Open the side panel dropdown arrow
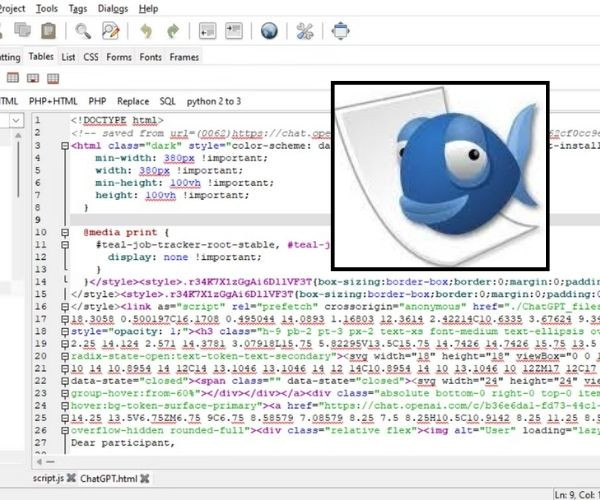The height and width of the screenshot is (500, 600). [16, 121]
